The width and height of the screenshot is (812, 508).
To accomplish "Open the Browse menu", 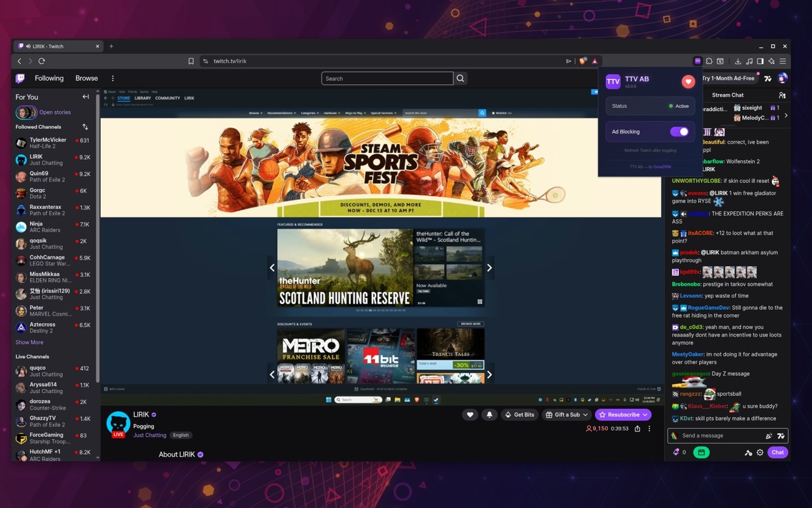I will 86,78.
